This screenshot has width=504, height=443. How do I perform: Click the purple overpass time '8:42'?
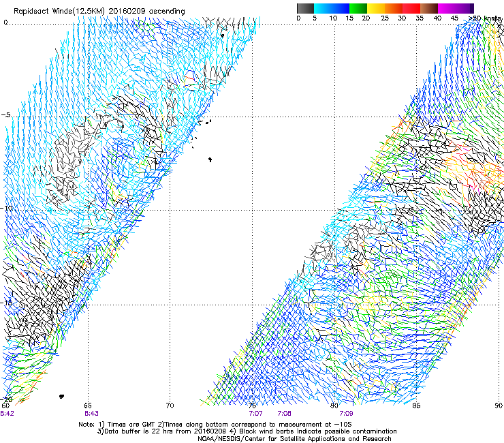[x=7, y=414]
